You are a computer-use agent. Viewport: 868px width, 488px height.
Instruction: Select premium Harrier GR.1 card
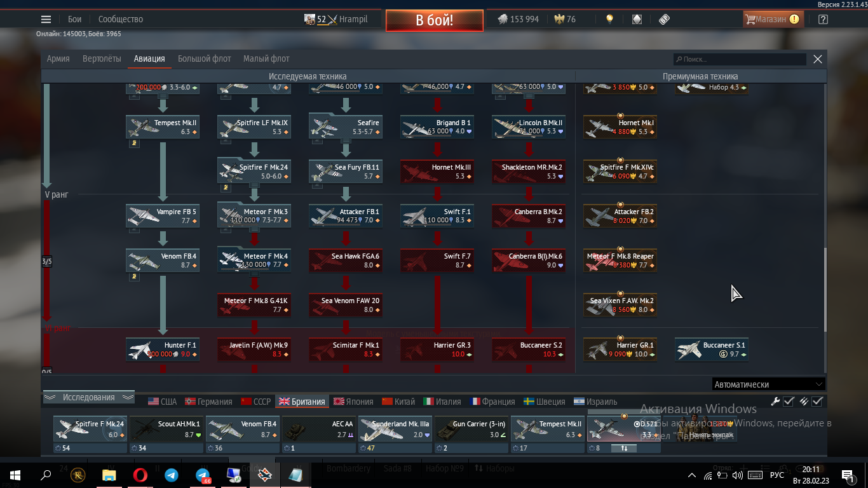[x=620, y=349]
